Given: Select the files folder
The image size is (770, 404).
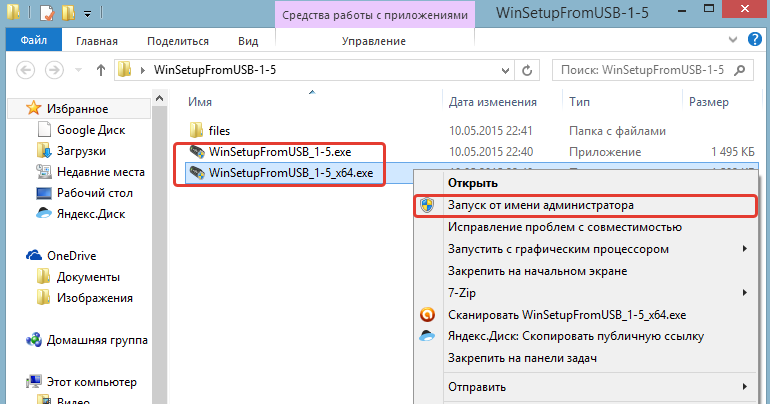Looking at the screenshot, I should click(219, 131).
